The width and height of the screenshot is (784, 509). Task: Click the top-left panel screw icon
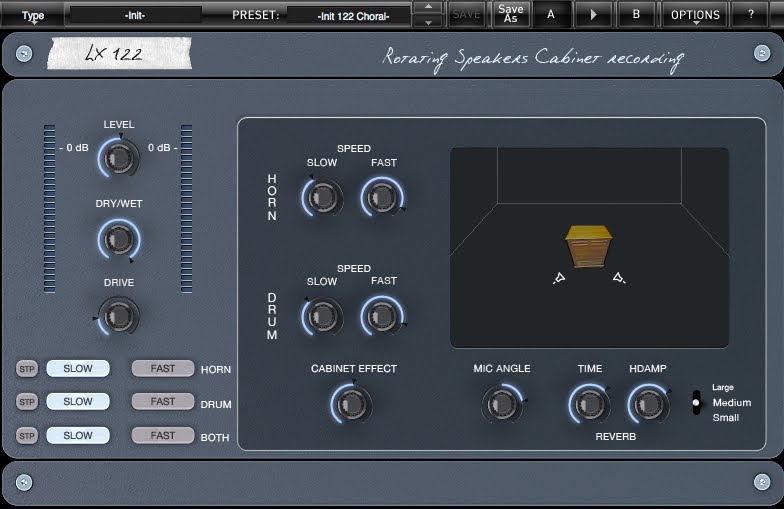24,54
